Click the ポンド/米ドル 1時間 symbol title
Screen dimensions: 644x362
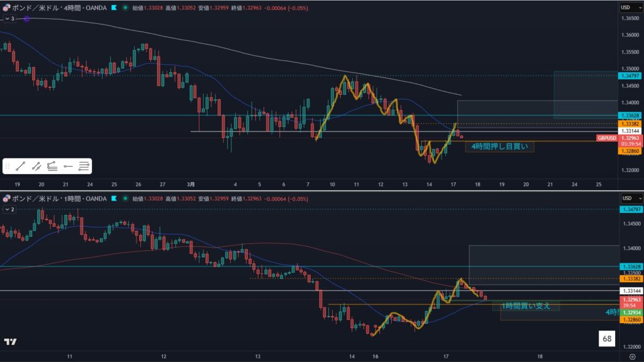coord(59,199)
